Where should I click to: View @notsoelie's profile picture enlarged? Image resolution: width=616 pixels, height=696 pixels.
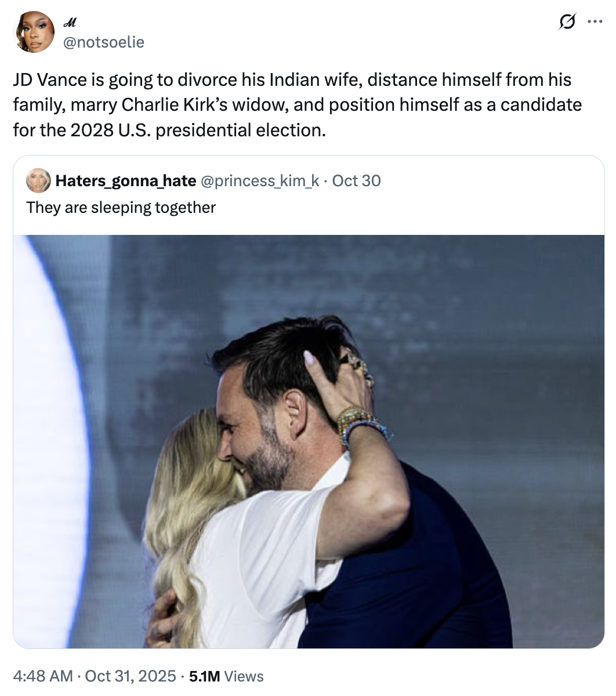point(35,32)
